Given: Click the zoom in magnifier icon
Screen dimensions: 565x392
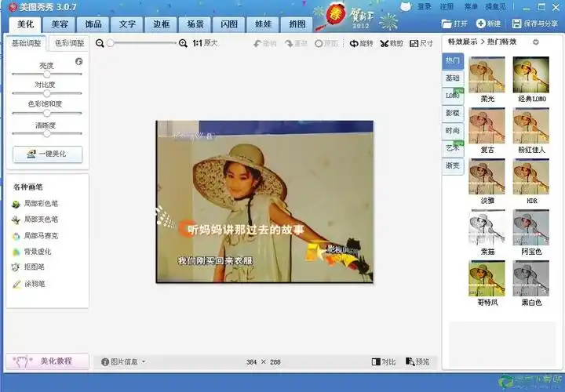Looking at the screenshot, I should (183, 44).
